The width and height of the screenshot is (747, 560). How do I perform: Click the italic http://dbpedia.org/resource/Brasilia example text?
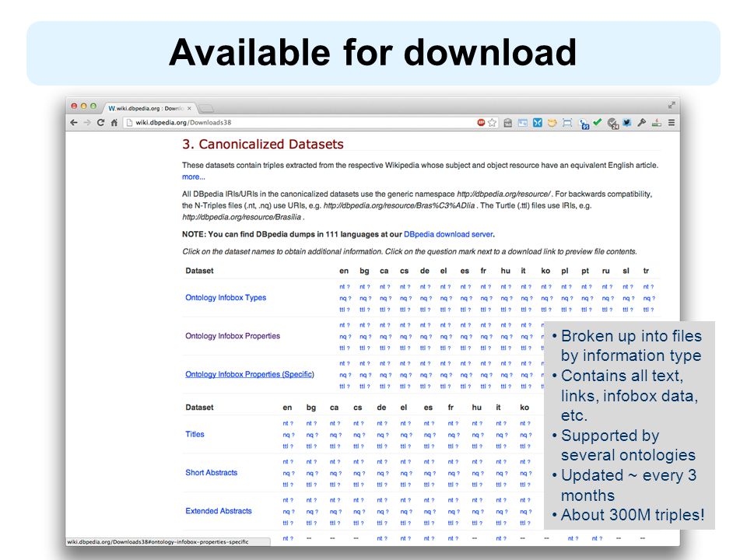(x=241, y=217)
